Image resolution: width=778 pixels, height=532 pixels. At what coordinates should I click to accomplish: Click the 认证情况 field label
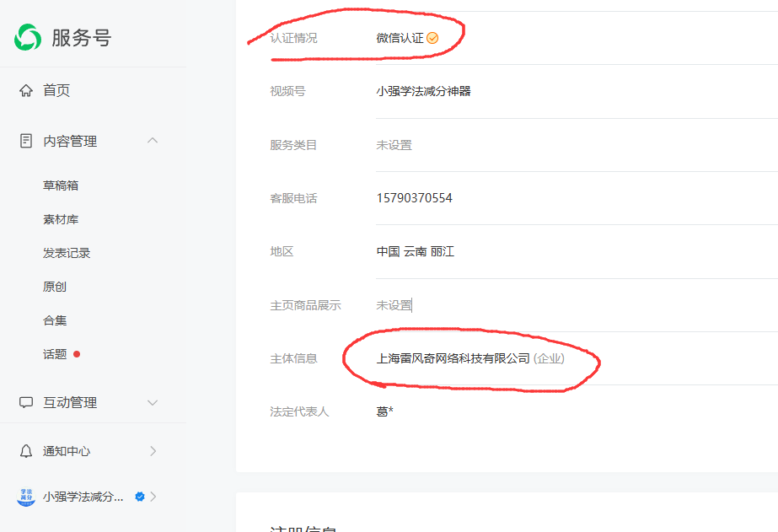[293, 38]
